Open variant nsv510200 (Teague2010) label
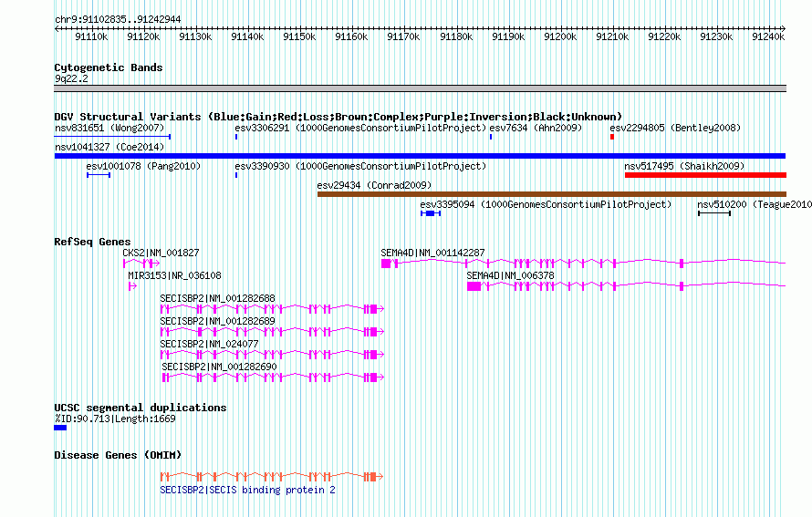The width and height of the screenshot is (812, 517). pyautogui.click(x=755, y=204)
